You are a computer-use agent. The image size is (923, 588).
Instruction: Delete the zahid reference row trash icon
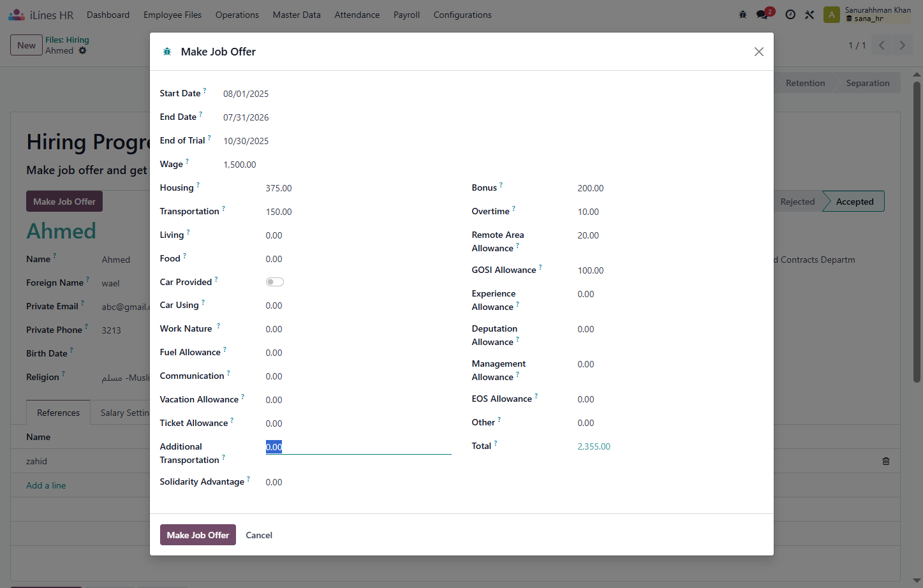click(x=886, y=461)
